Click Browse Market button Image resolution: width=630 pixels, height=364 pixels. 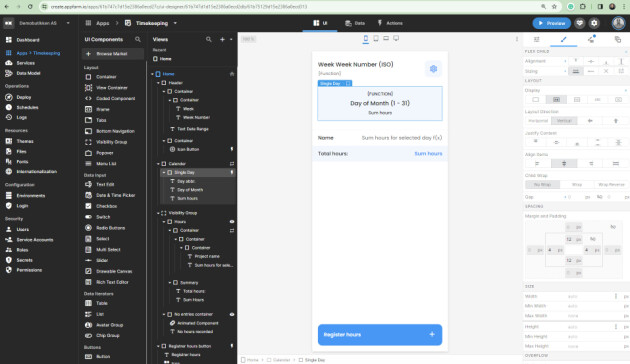(x=112, y=54)
